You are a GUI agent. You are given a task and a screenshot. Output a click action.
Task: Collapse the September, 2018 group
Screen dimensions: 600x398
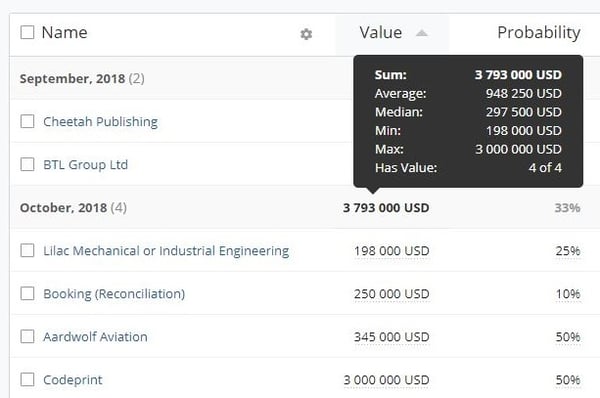pyautogui.click(x=82, y=79)
